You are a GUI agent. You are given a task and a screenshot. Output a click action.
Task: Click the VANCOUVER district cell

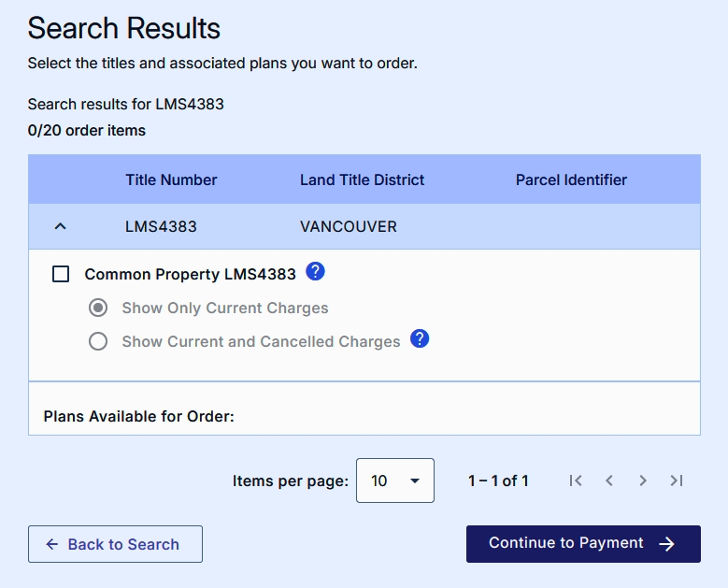[x=348, y=226]
